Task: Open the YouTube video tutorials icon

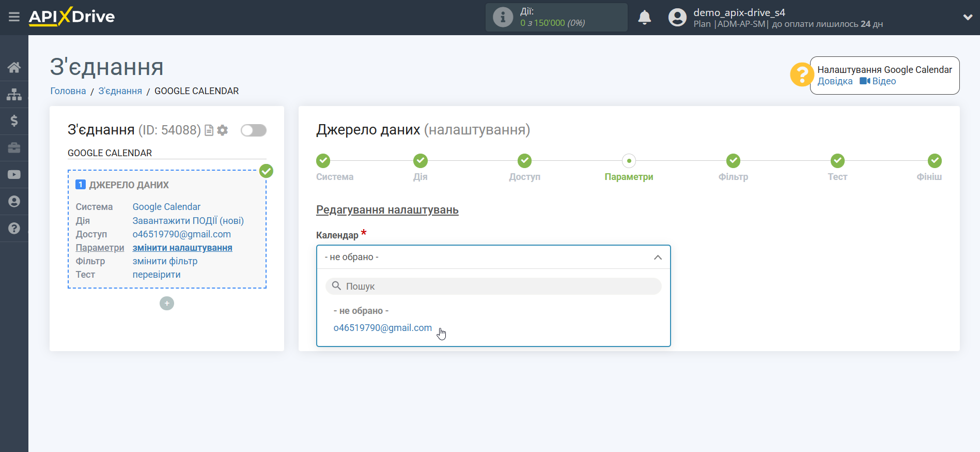Action: (x=14, y=175)
